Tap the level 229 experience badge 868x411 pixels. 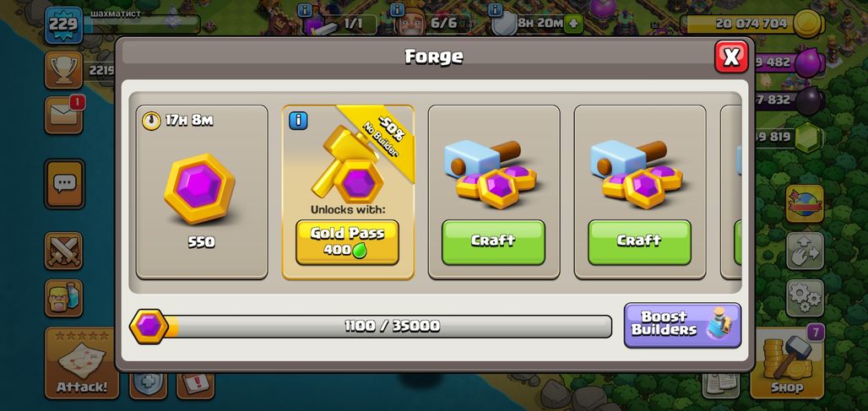point(63,24)
